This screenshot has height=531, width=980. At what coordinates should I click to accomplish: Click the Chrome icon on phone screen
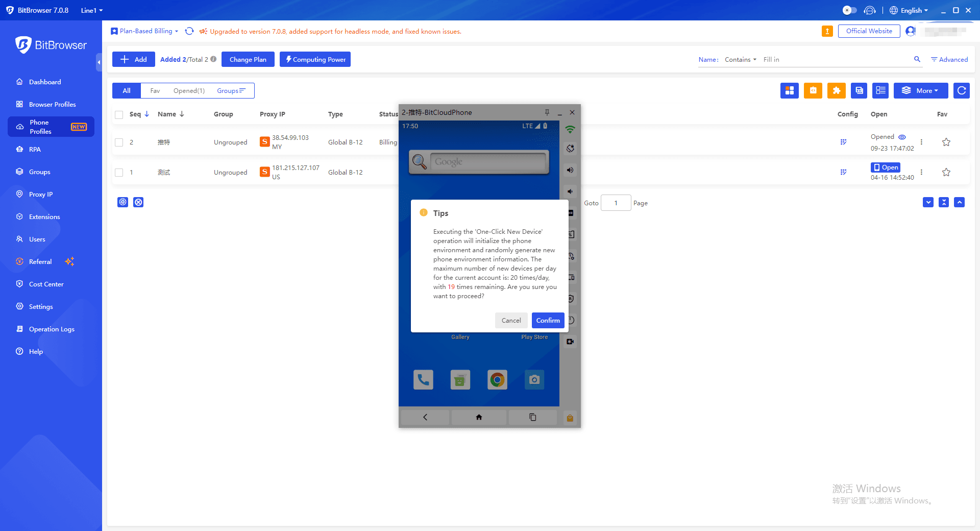[497, 379]
